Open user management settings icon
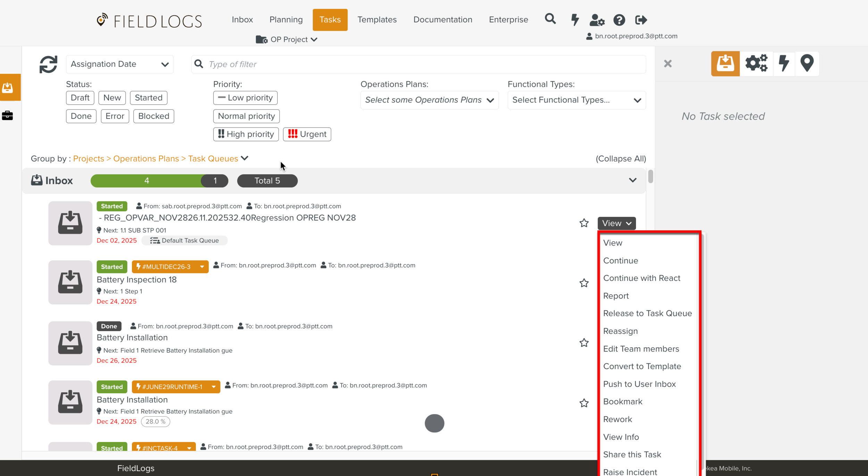The width and height of the screenshot is (868, 476). coord(597,20)
